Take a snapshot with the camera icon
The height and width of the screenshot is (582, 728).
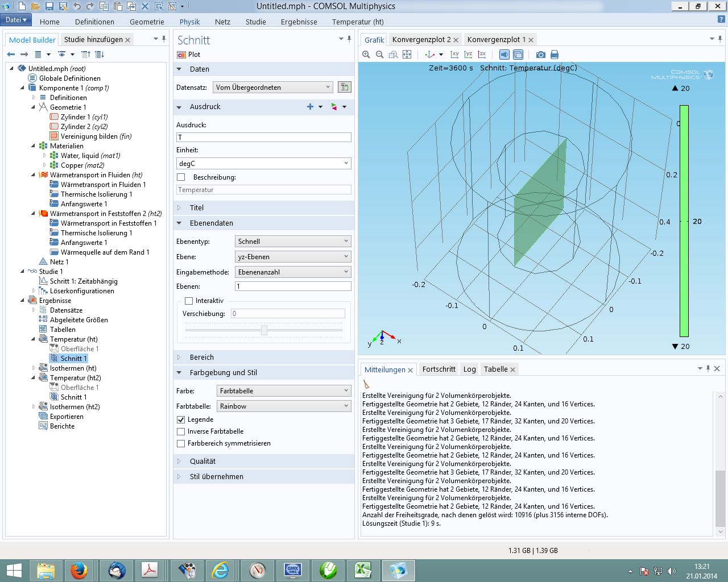pos(540,55)
